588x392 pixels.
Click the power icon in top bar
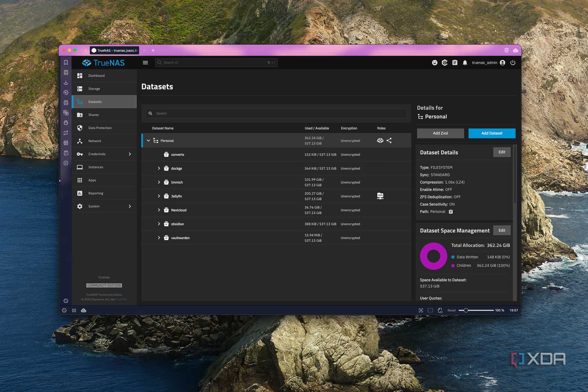[513, 63]
